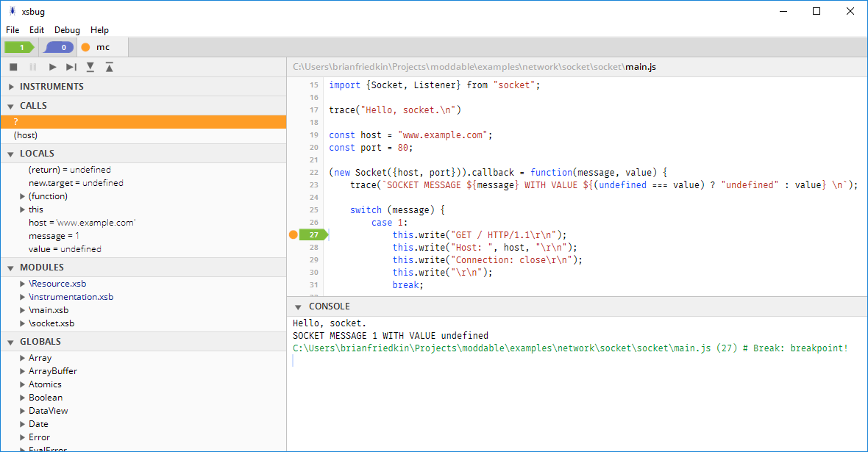This screenshot has width=868, height=452.
Task: Select the green files tab labeled 1
Action: [x=19, y=47]
